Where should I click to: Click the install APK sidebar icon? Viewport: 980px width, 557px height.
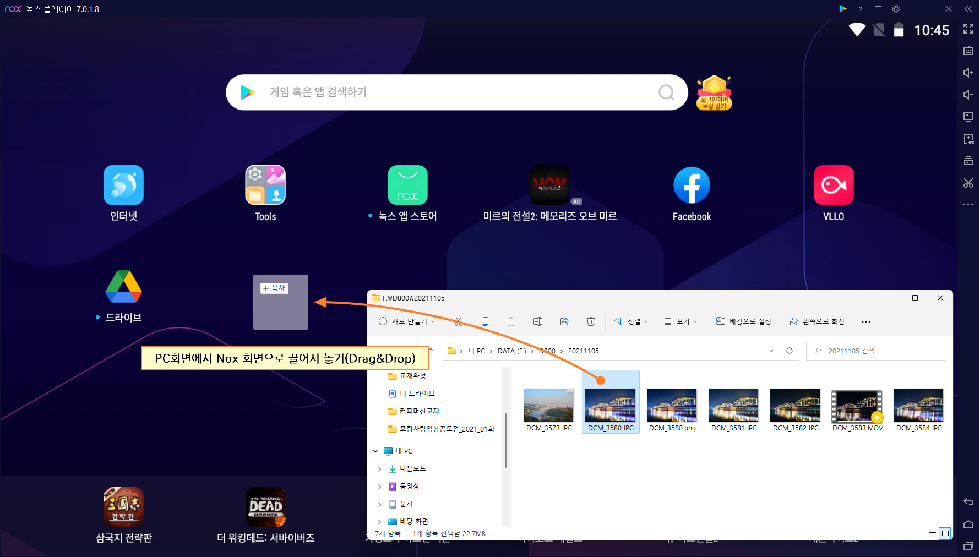point(968,139)
